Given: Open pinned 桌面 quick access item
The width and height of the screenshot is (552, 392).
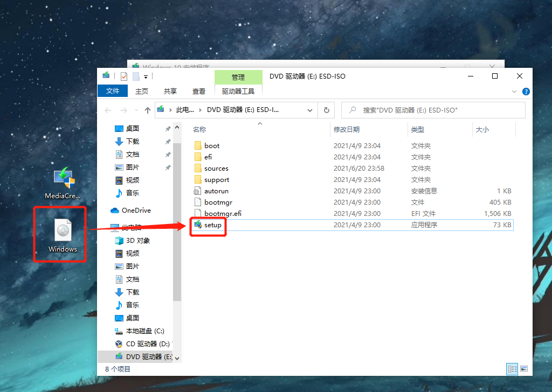Looking at the screenshot, I should click(x=127, y=129).
